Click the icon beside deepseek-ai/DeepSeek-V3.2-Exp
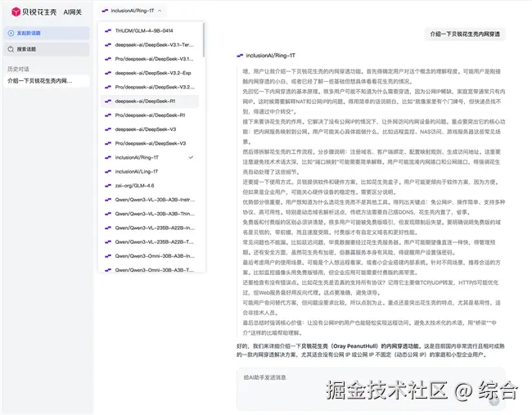This screenshot has height=415, width=532. pos(108,73)
